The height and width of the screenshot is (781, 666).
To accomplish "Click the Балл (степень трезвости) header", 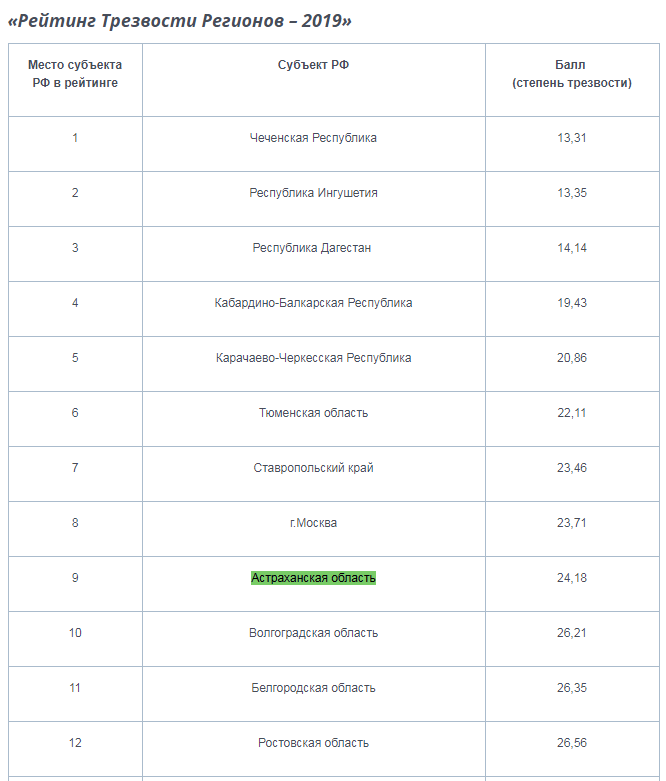I will coord(572,74).
